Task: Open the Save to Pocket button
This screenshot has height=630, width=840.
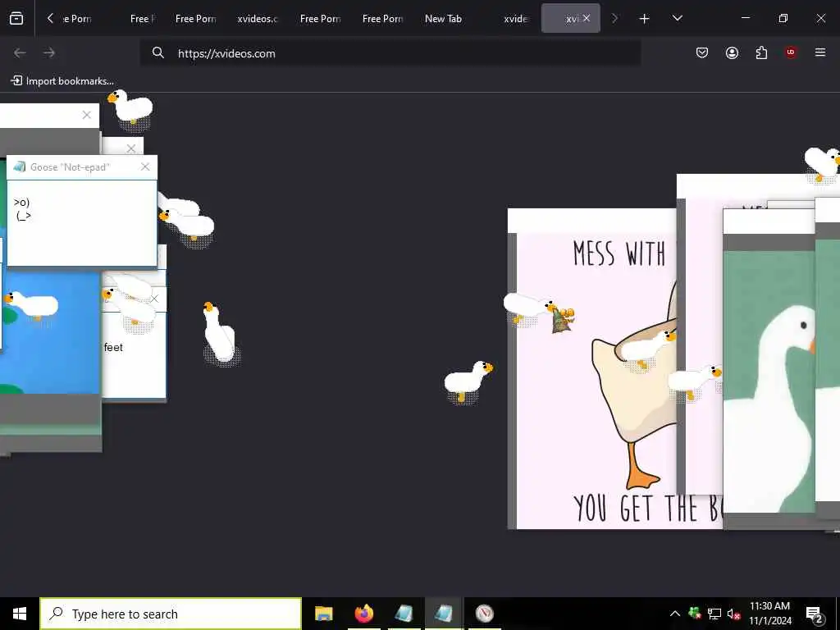Action: [702, 52]
